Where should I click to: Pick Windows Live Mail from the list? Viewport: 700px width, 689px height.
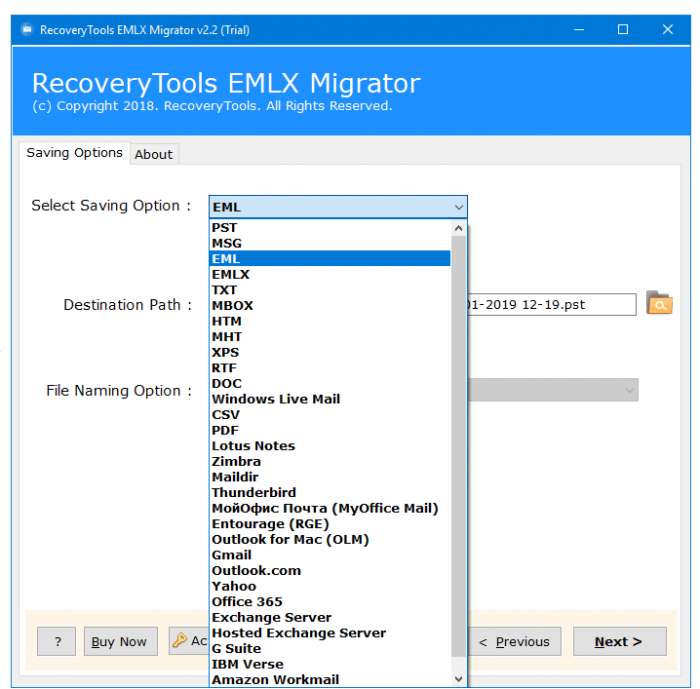pos(330,399)
